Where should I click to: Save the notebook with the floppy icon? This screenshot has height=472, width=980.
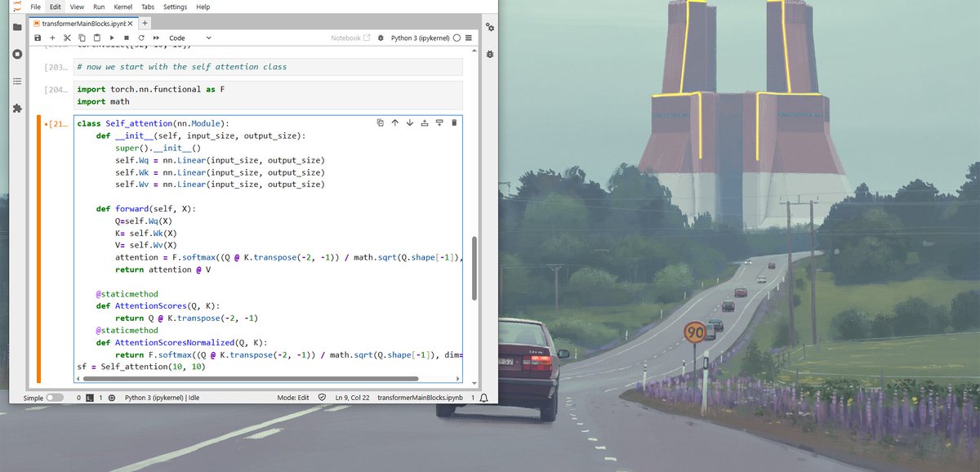click(38, 38)
